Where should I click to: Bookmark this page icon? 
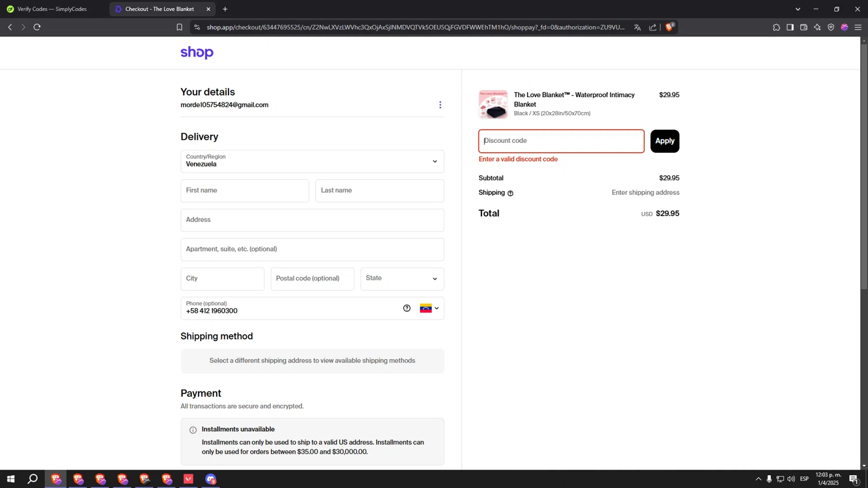(x=179, y=27)
